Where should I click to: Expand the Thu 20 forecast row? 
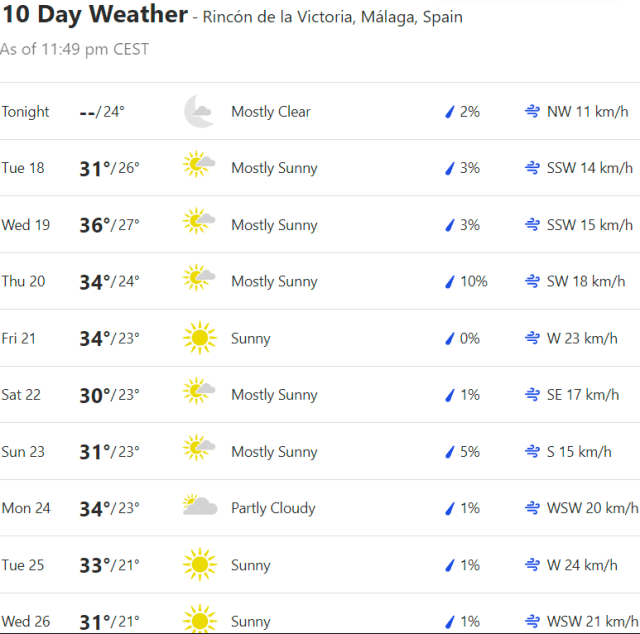point(320,282)
